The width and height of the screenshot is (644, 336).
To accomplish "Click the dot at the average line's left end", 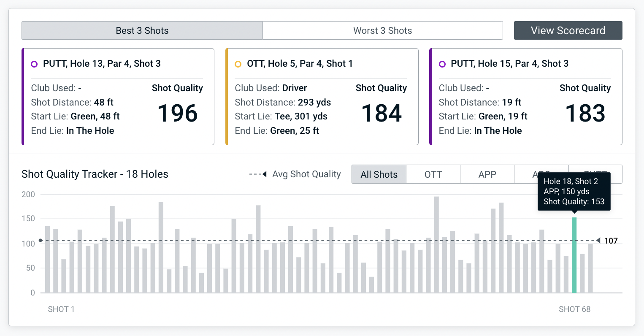I will pos(41,241).
